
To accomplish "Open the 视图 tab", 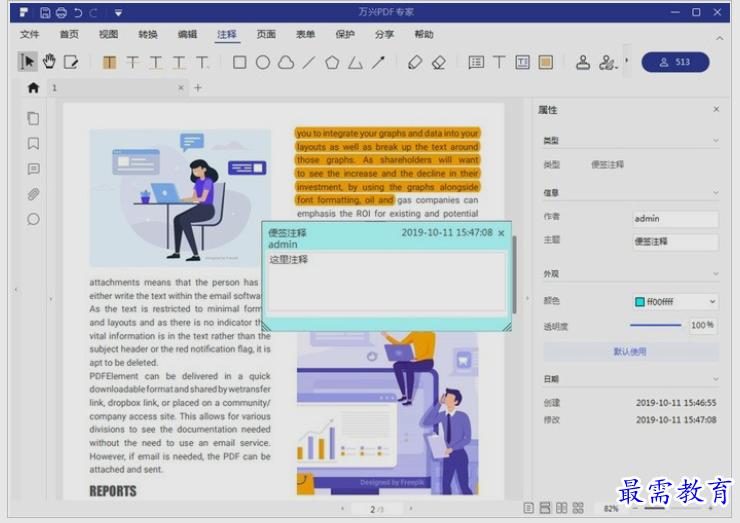I will tap(109, 34).
